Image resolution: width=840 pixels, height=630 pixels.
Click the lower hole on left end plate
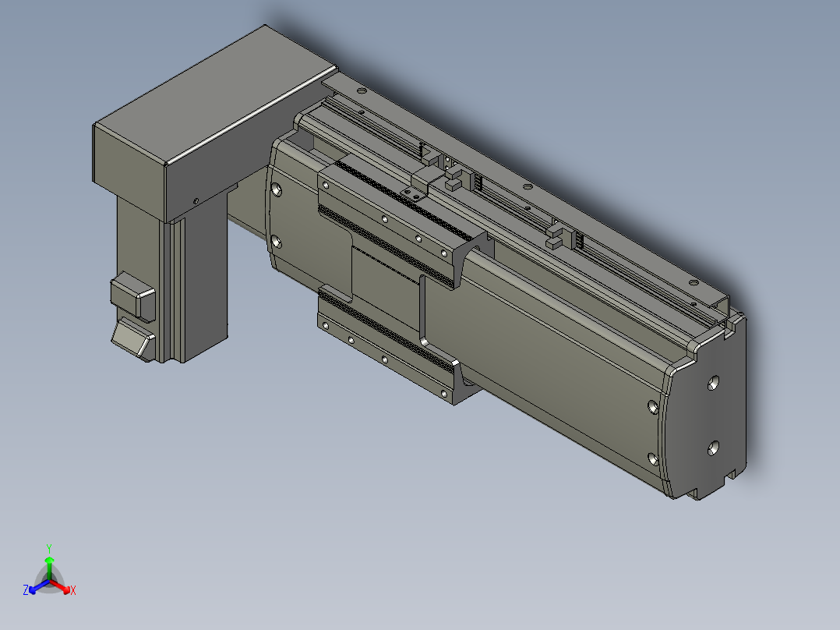pyautogui.click(x=277, y=242)
